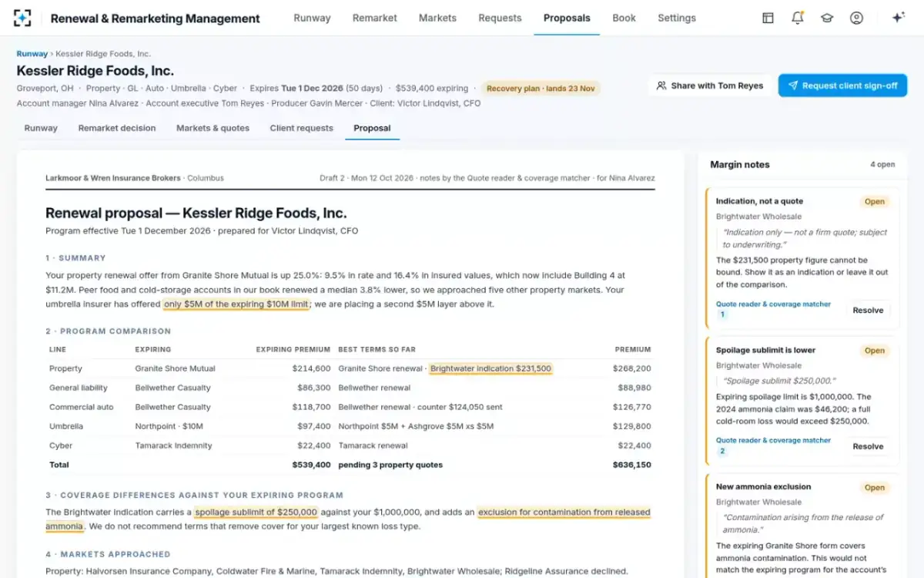The width and height of the screenshot is (924, 578).
Task: Open the AI sparkle assistant icon
Action: (898, 18)
